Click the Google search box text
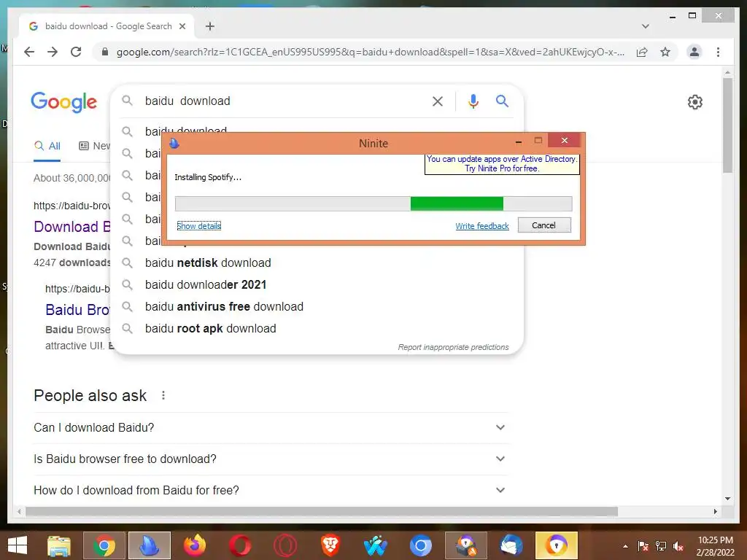This screenshot has height=560, width=747. (187, 101)
